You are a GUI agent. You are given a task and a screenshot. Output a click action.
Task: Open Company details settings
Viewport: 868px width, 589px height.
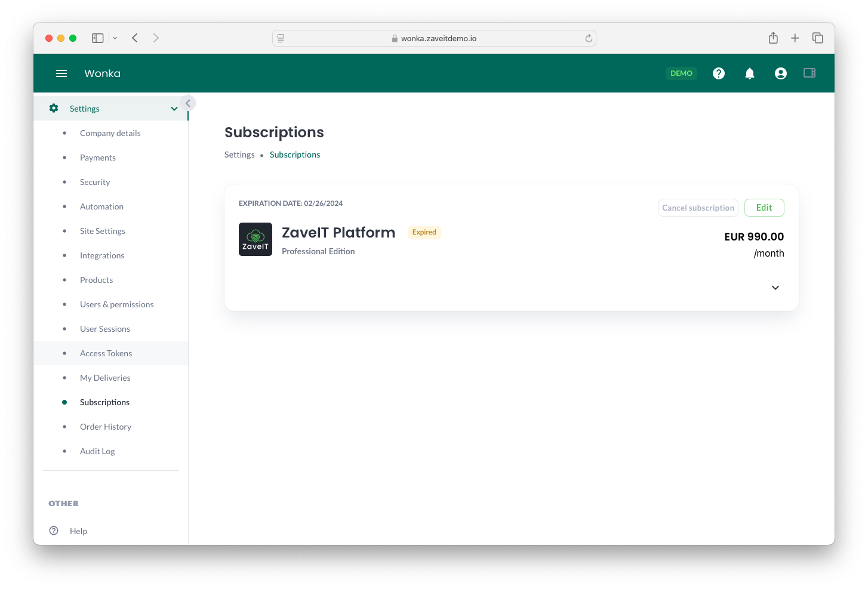(110, 133)
